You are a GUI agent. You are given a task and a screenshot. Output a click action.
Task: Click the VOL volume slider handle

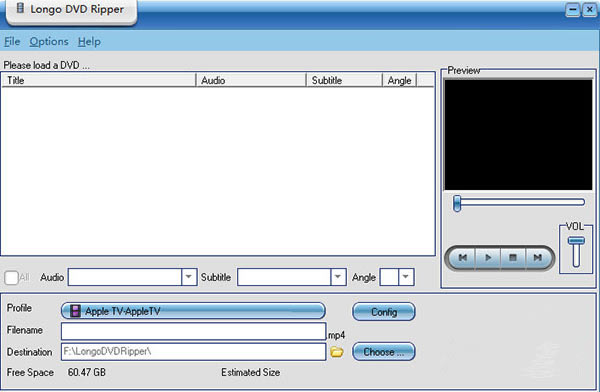pyautogui.click(x=576, y=241)
